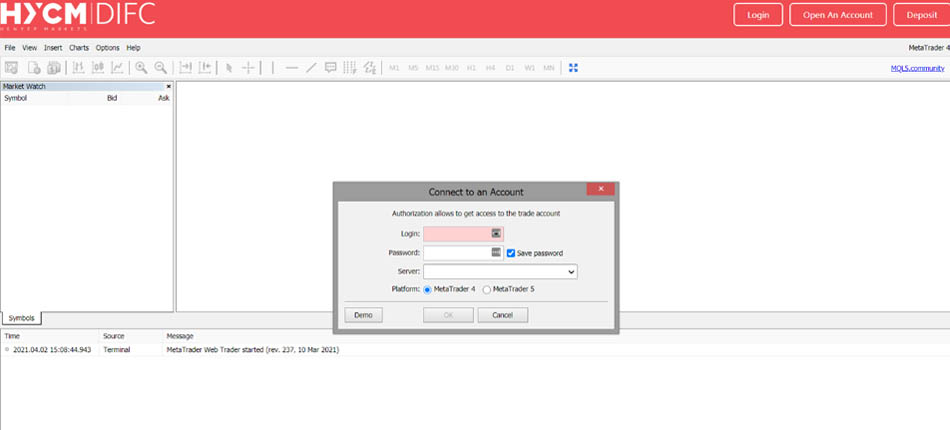Toggle Chart Shift icon
The height and width of the screenshot is (430, 950).
[205, 68]
